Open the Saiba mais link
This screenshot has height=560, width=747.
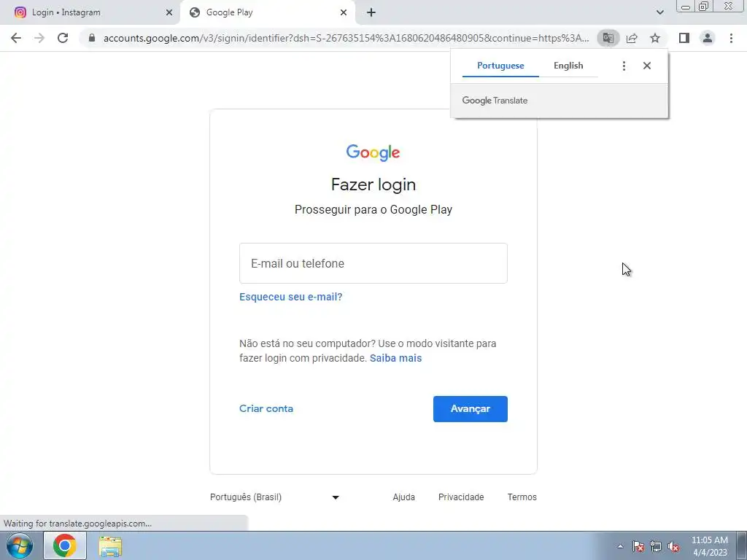pyautogui.click(x=396, y=358)
